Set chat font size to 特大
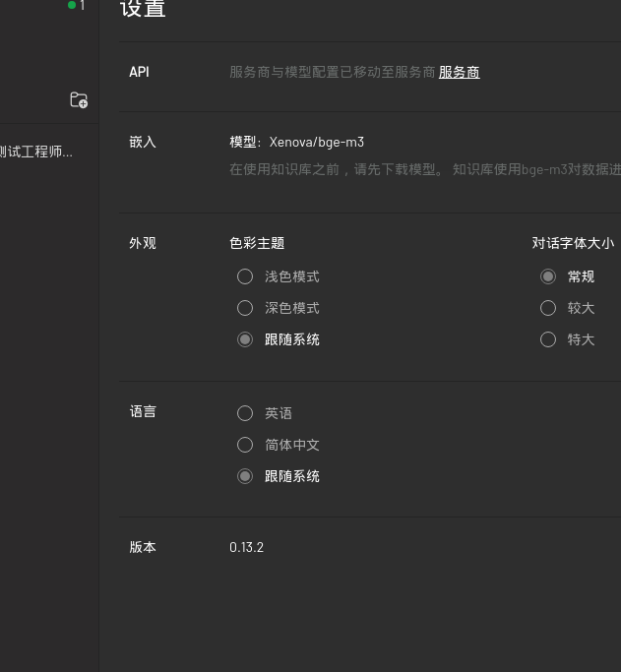This screenshot has height=672, width=621. tap(548, 339)
